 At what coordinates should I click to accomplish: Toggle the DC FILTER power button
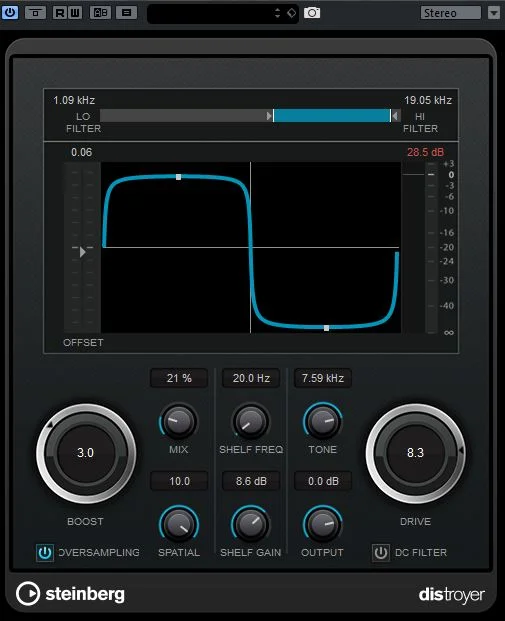(381, 552)
